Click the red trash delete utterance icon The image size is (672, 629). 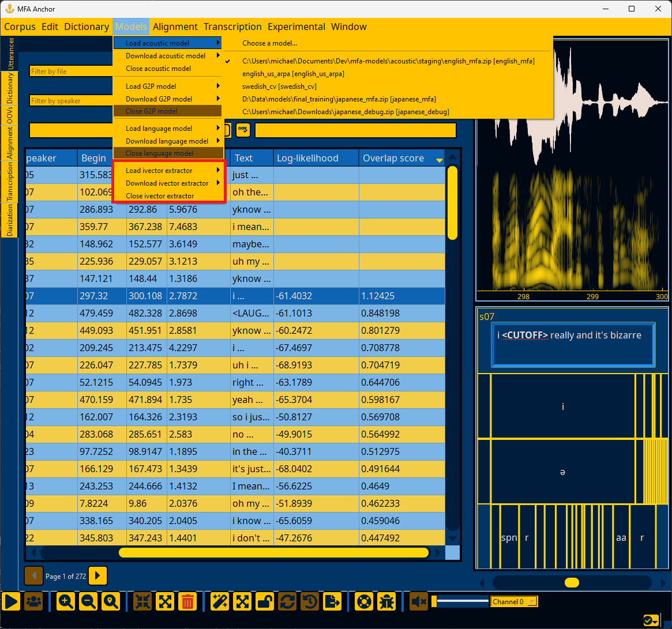[187, 602]
